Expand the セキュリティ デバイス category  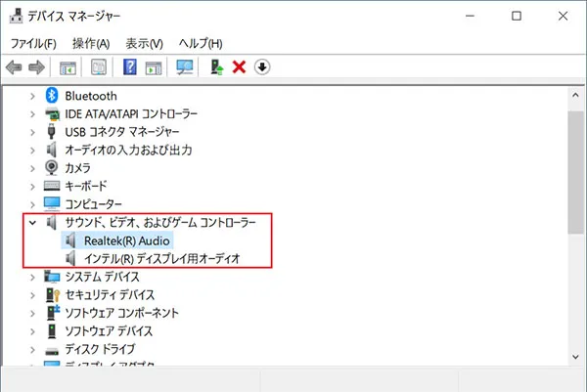(x=32, y=295)
